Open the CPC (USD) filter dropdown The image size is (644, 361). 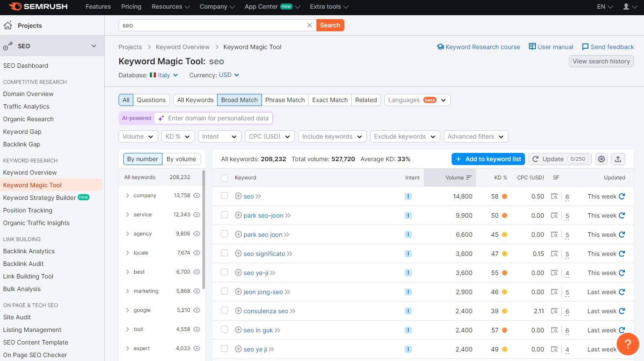[x=270, y=136]
